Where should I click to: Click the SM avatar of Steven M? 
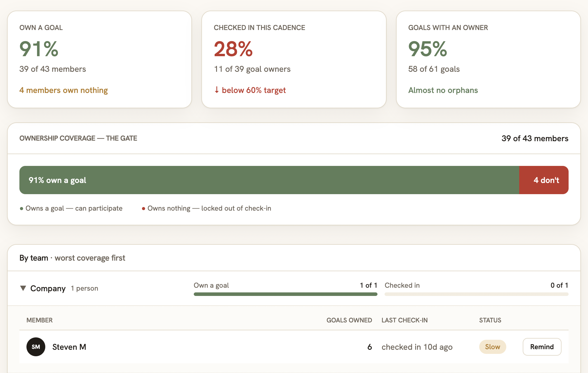[36, 347]
